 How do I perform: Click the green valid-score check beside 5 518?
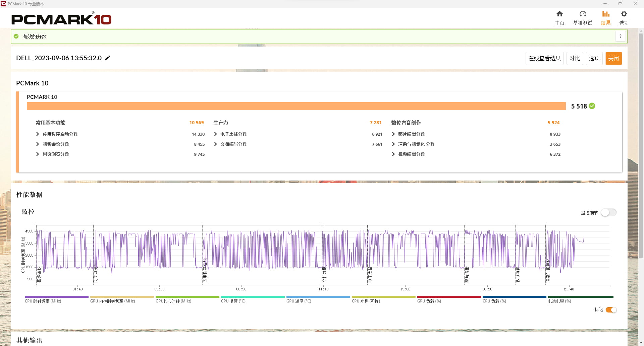click(x=592, y=106)
